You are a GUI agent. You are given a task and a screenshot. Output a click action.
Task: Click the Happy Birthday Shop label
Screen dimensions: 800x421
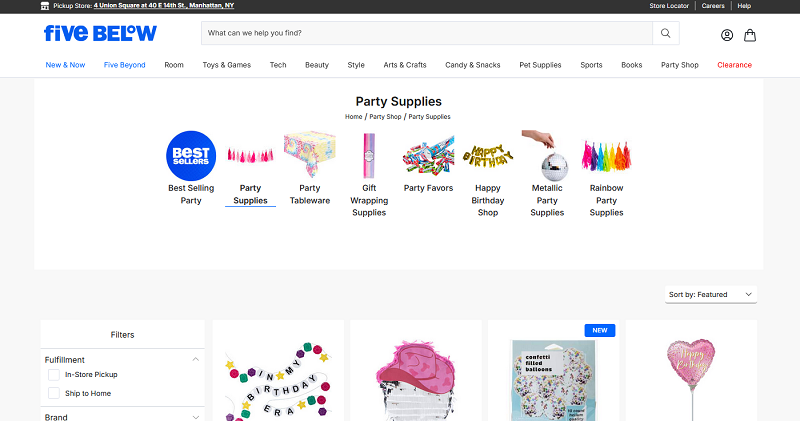(x=488, y=201)
